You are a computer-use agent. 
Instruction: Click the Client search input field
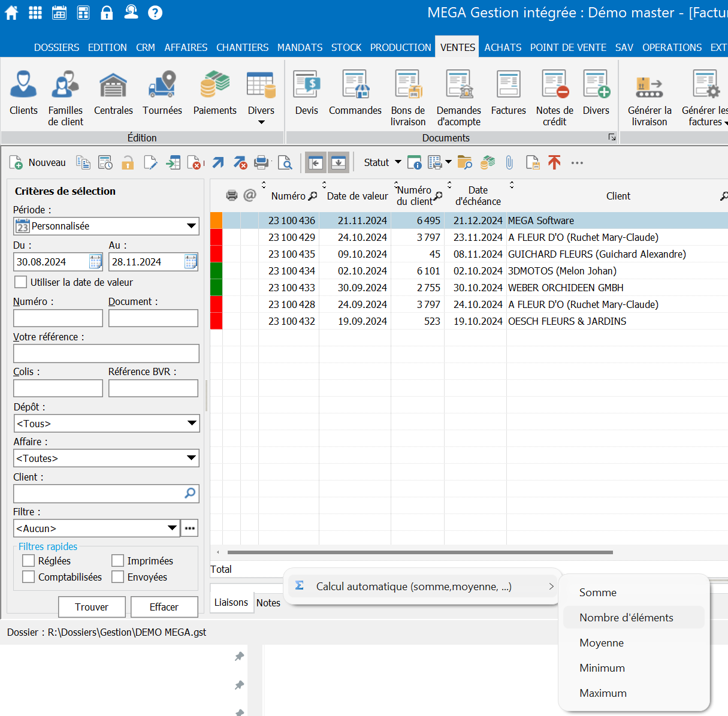click(99, 494)
